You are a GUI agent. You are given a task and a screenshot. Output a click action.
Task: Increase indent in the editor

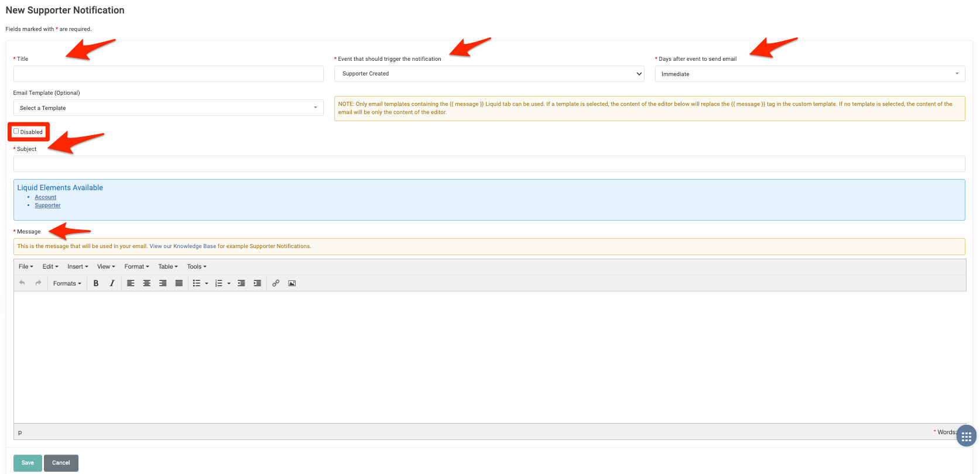pyautogui.click(x=257, y=283)
